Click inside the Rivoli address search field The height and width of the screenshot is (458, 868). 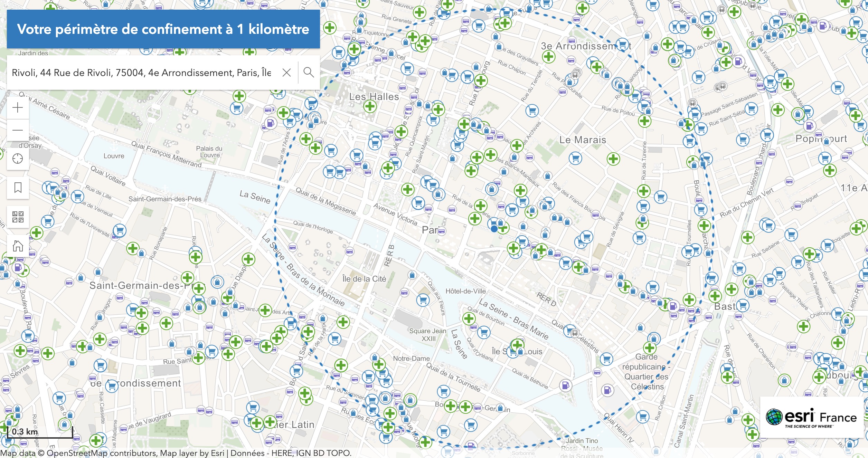(x=142, y=73)
